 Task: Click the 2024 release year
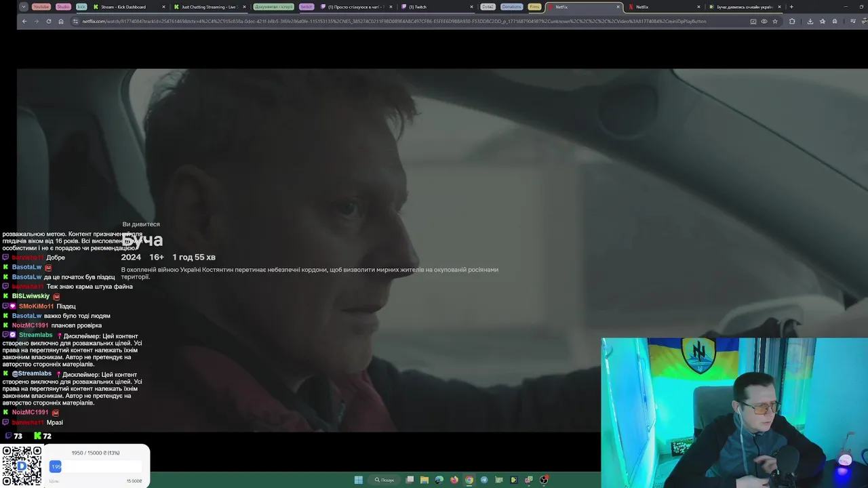pyautogui.click(x=131, y=258)
